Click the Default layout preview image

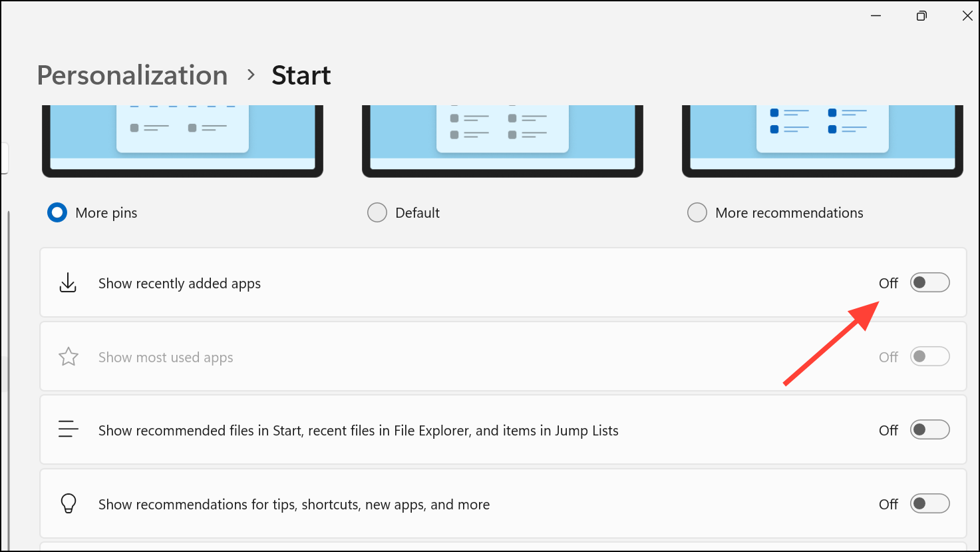tap(502, 141)
